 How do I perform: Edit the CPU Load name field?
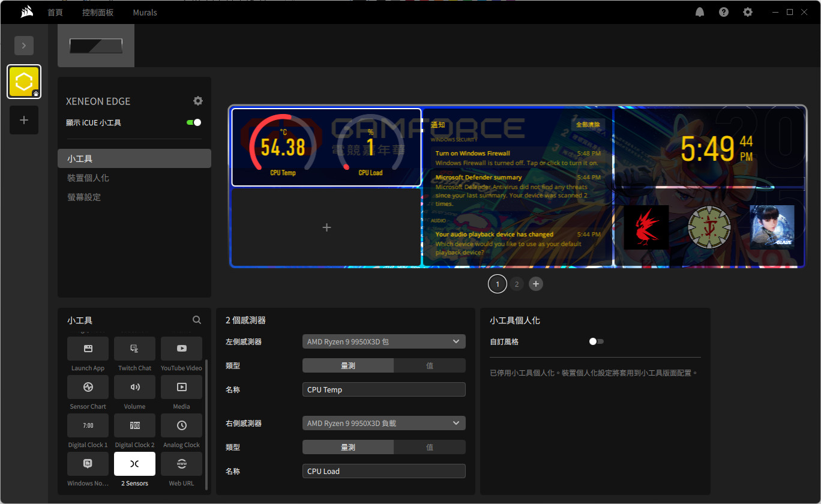click(384, 471)
